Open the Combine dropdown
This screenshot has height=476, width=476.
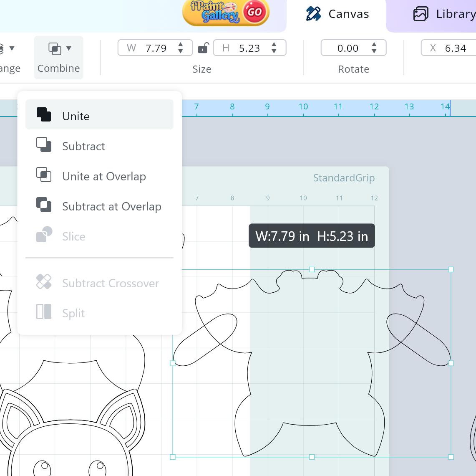tap(59, 57)
